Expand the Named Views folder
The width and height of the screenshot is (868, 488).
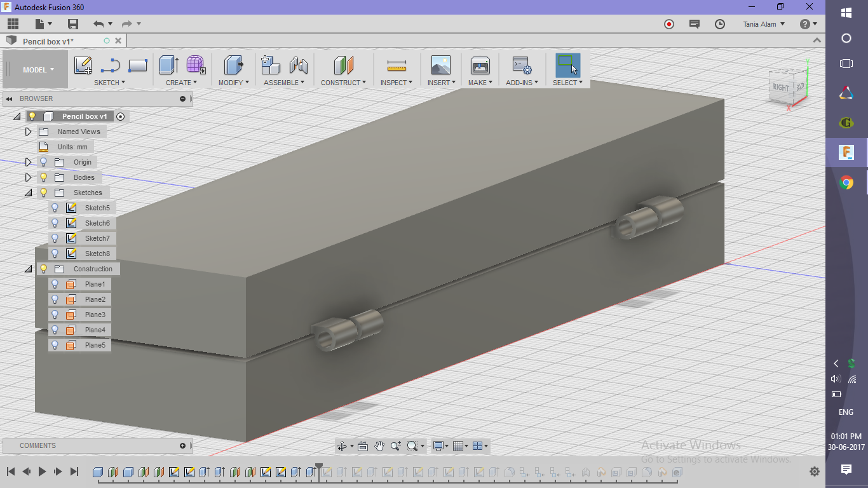28,132
